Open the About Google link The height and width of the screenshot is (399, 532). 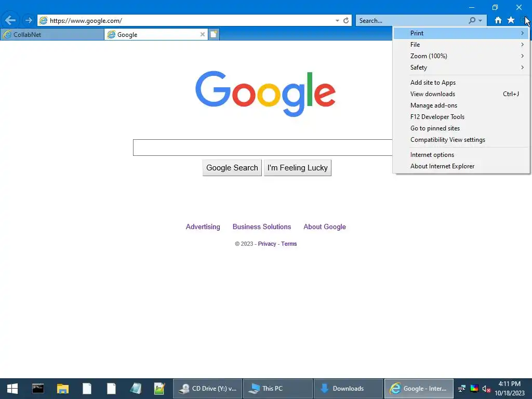click(x=325, y=227)
